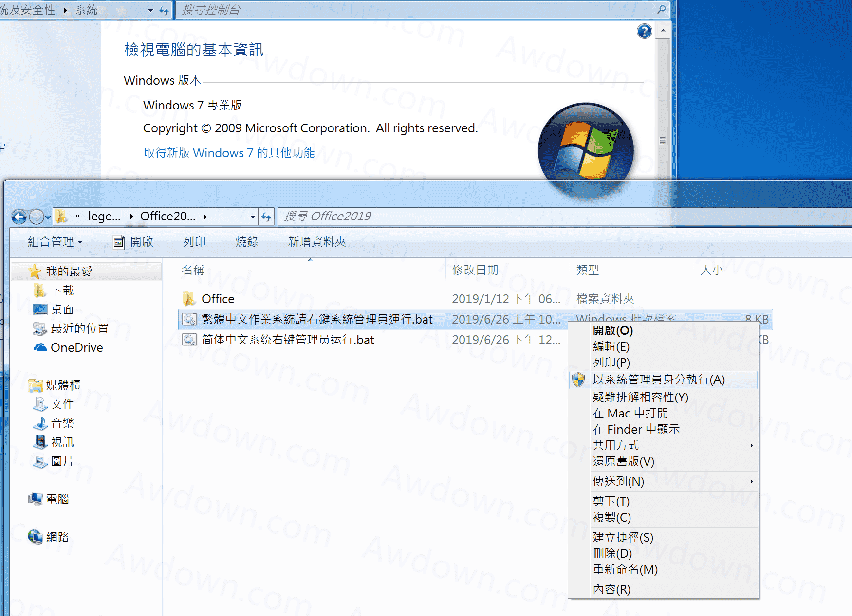
Task: Choose 重新命名(M) in the context menu
Action: coord(625,569)
